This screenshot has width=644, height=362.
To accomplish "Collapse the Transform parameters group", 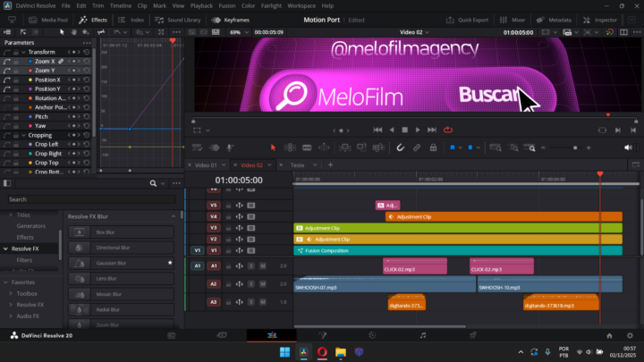I will point(22,52).
